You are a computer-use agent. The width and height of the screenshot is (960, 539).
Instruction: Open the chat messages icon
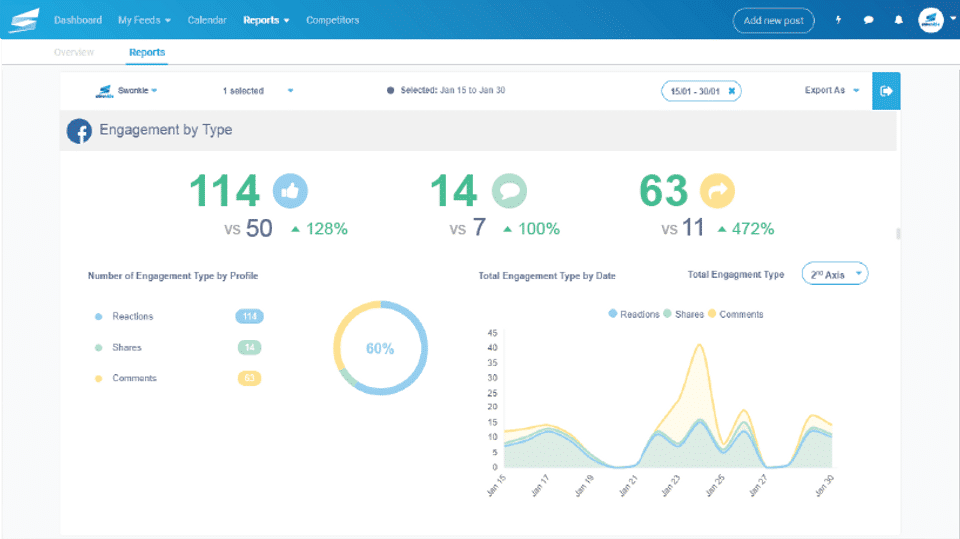click(868, 20)
